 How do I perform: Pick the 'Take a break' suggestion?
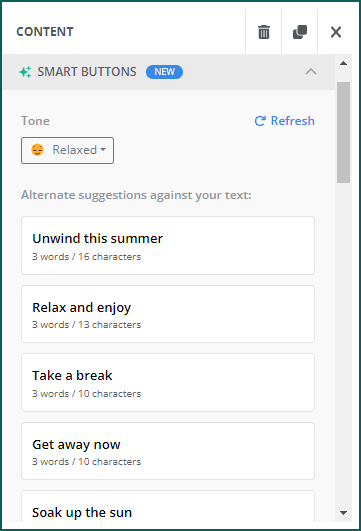(x=168, y=383)
